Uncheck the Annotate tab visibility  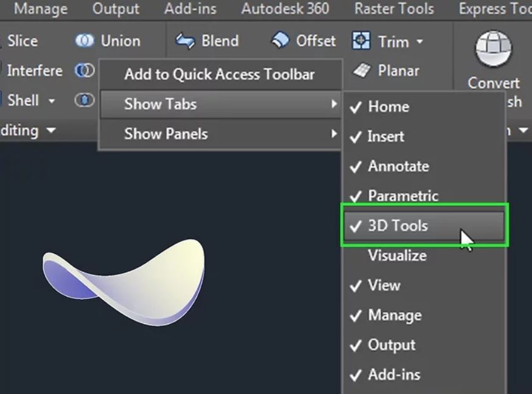(424, 167)
